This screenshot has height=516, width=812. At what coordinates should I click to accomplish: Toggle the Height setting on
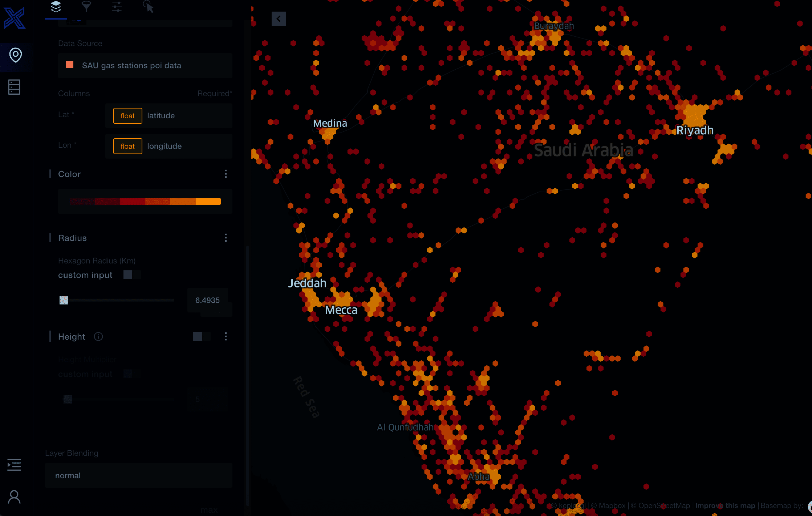pos(201,336)
